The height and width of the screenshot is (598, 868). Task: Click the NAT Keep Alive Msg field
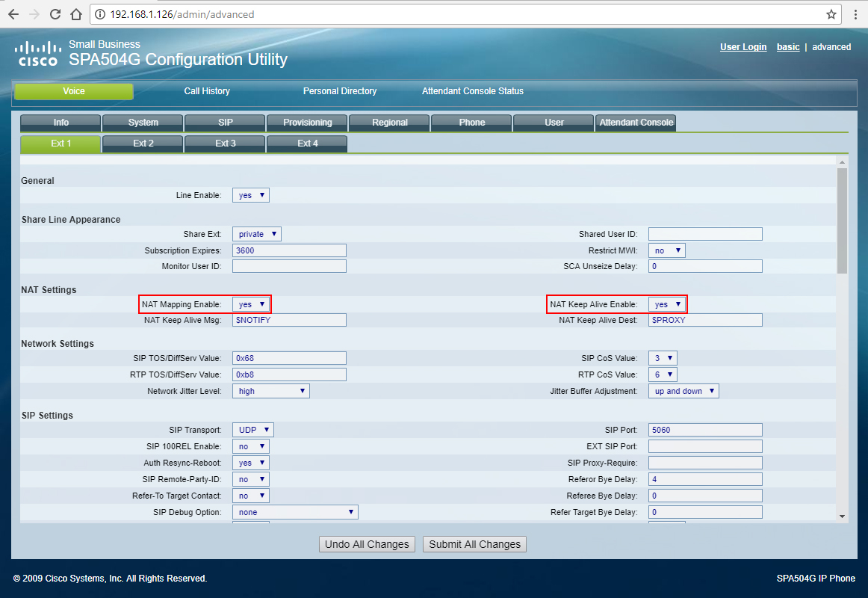290,320
